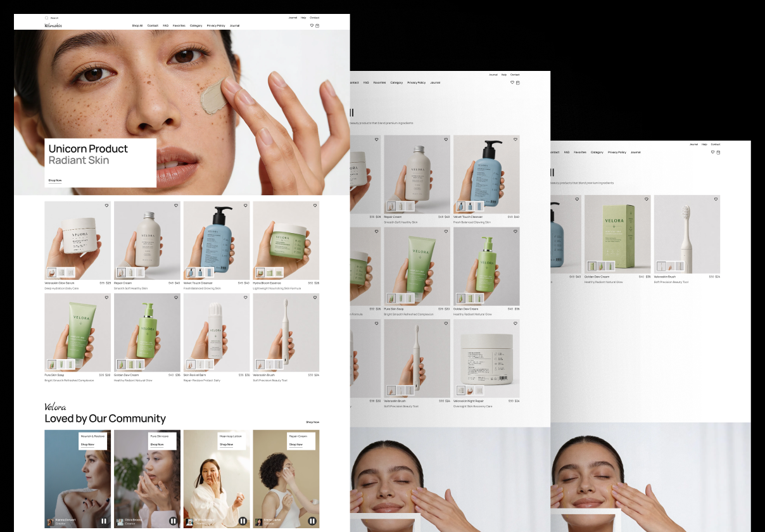This screenshot has width=765, height=532.
Task: Favorite the front page Pure Skin Soap
Action: pos(106,298)
